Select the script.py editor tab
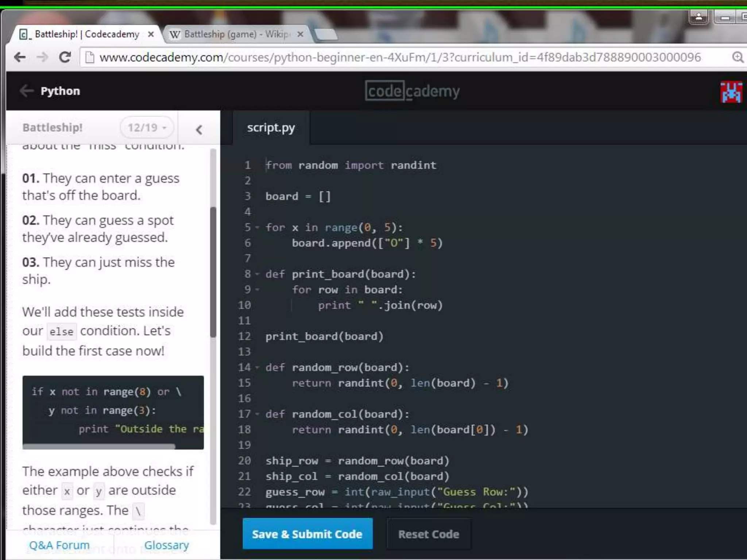The width and height of the screenshot is (747, 560). click(x=271, y=128)
